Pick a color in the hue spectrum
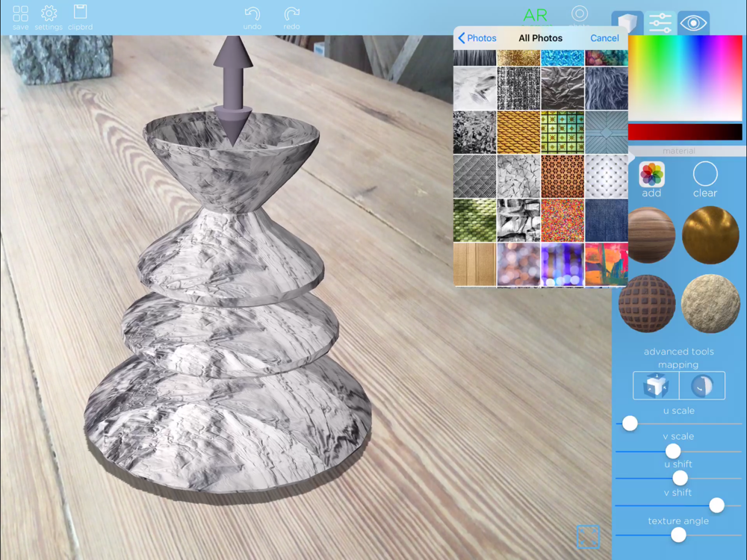Screen dimensions: 747x560 coord(685,78)
